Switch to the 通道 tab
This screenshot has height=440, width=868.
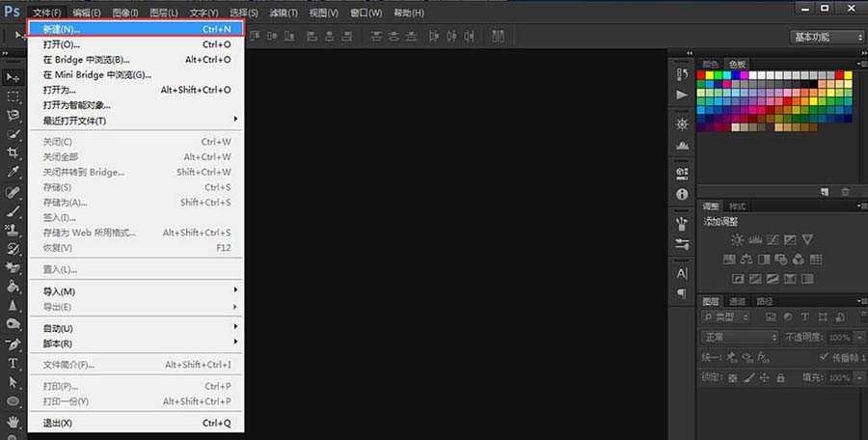(737, 301)
